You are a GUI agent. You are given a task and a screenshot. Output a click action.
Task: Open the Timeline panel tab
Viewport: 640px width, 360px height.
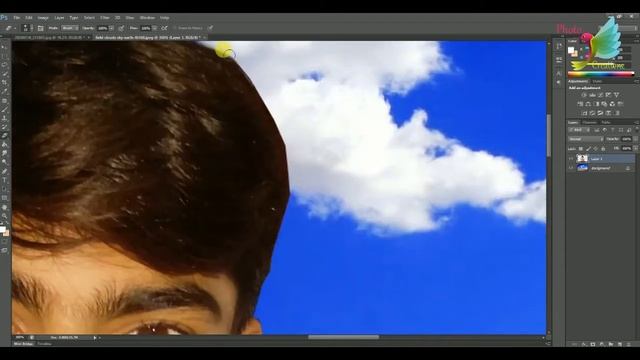pyautogui.click(x=44, y=344)
